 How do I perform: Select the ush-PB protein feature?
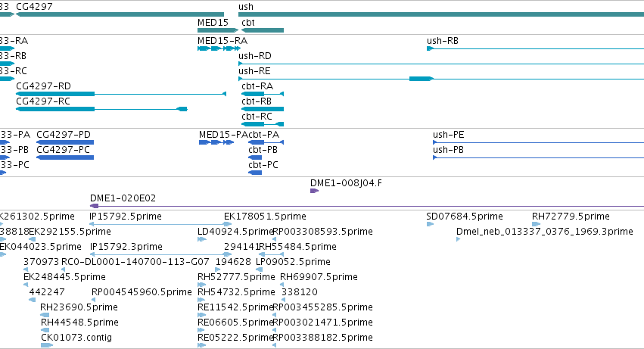(x=539, y=157)
